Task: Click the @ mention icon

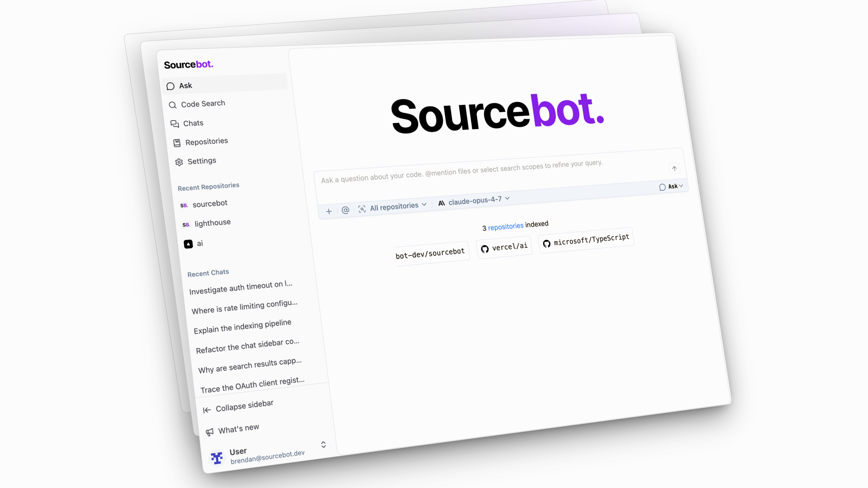Action: coord(345,210)
